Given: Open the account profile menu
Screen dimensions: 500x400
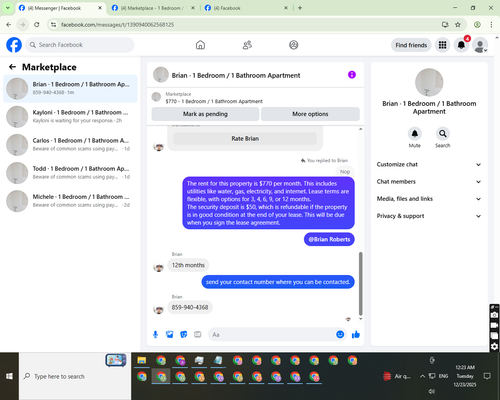Looking at the screenshot, I should pos(480,45).
